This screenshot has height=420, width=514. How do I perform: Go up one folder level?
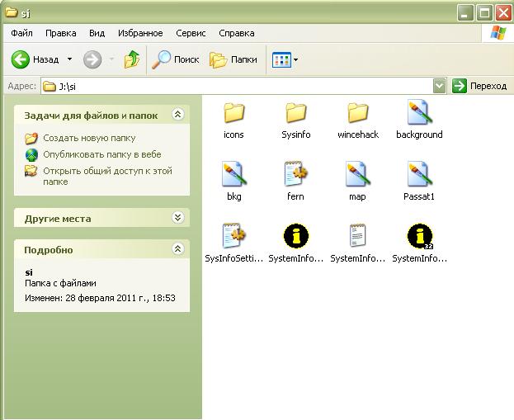point(132,59)
